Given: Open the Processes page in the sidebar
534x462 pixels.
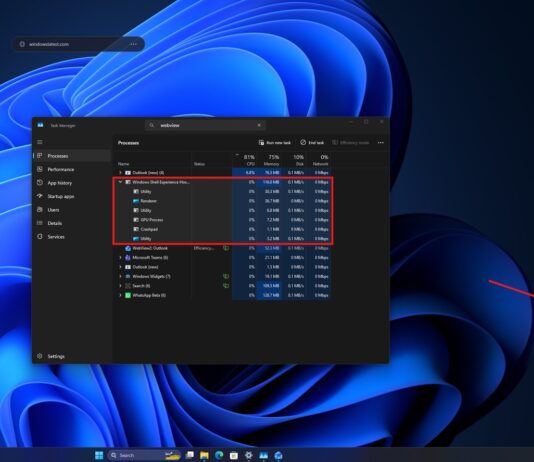Looking at the screenshot, I should coord(72,156).
